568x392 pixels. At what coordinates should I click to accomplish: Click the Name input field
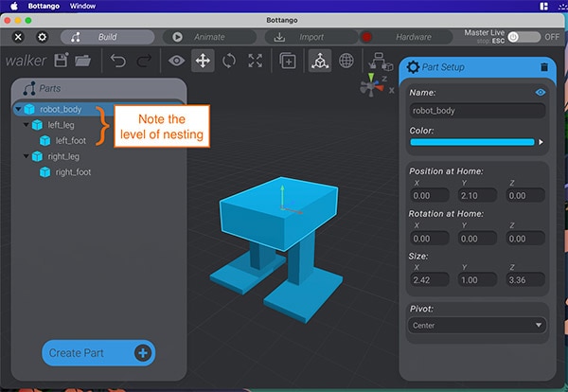477,110
